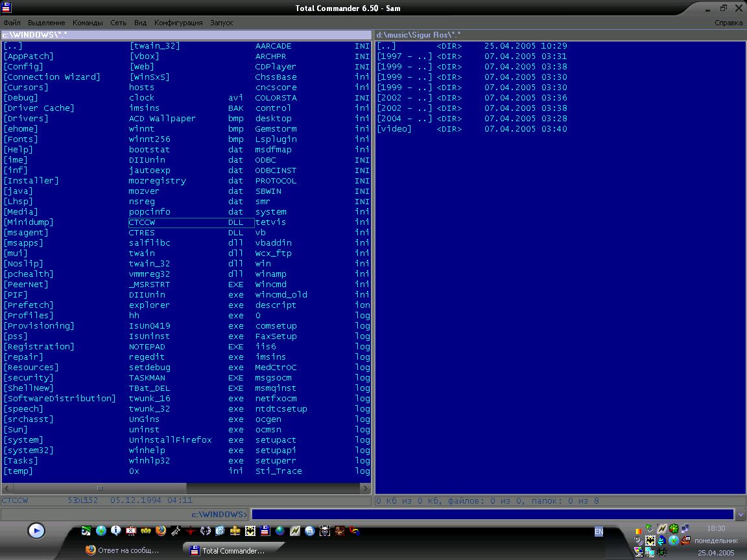This screenshot has height=560, width=747.
Task: Click the Winamp lightning tray icon
Action: (x=661, y=529)
